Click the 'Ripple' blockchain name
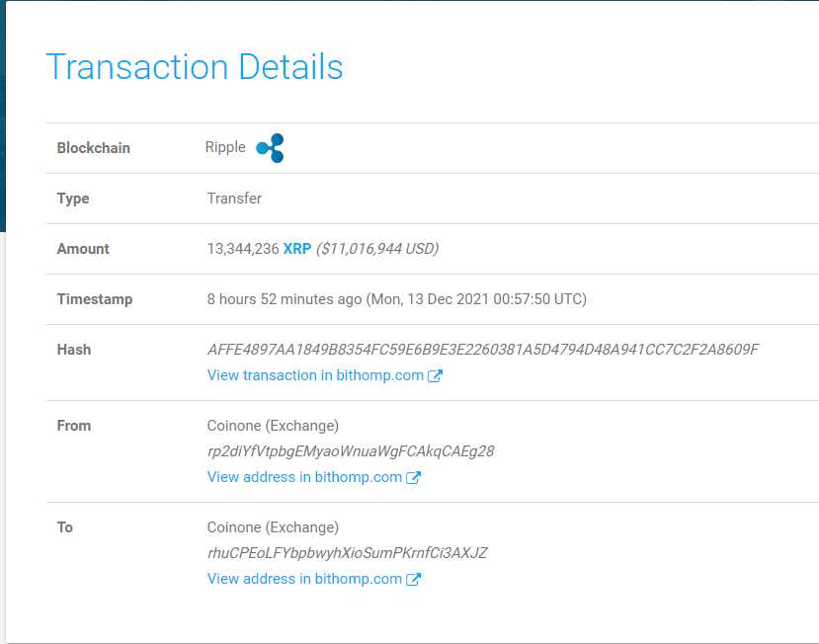The image size is (819, 644). tap(225, 147)
